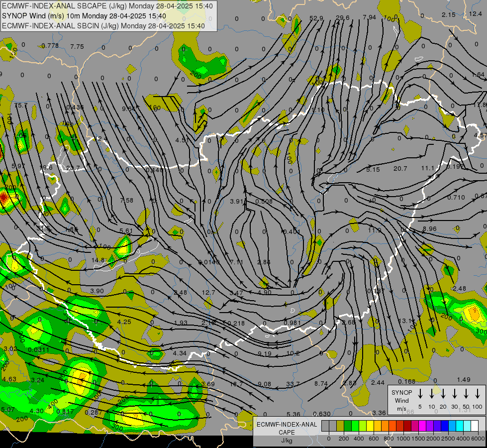The image size is (487, 448).
Task: Click the 20 m/s wind arrow in legend
Action: click(443, 394)
